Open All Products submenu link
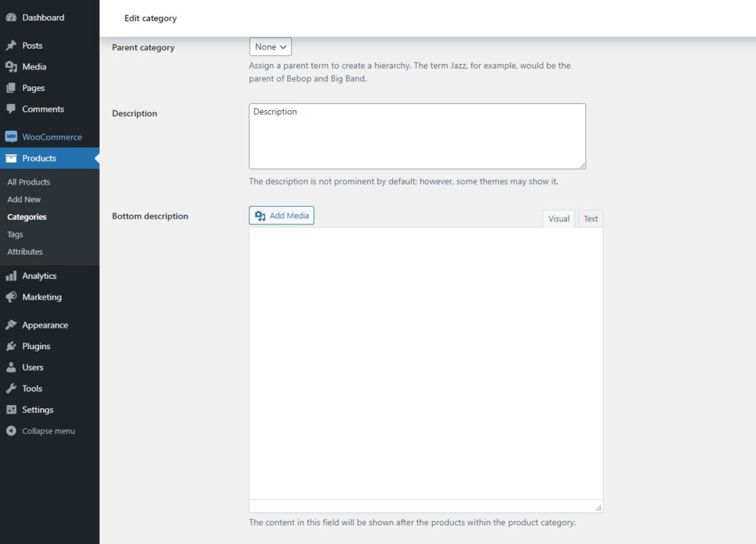The image size is (756, 544). point(29,182)
